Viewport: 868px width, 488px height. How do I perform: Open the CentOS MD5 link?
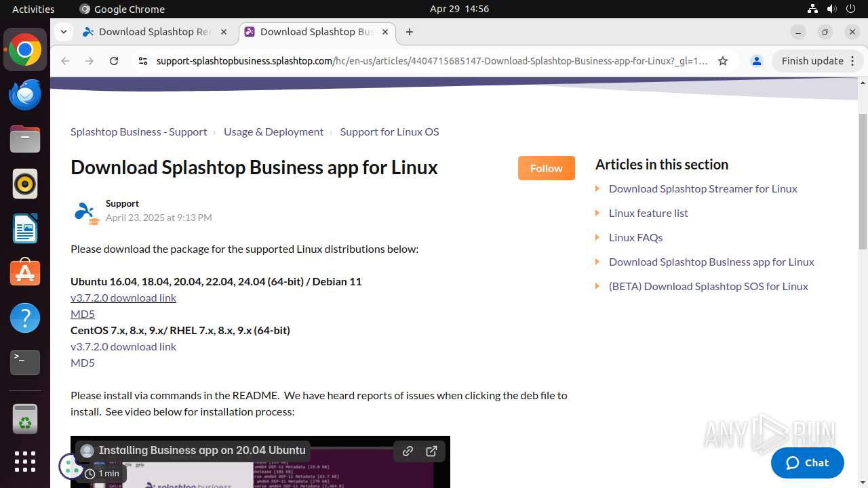click(83, 363)
